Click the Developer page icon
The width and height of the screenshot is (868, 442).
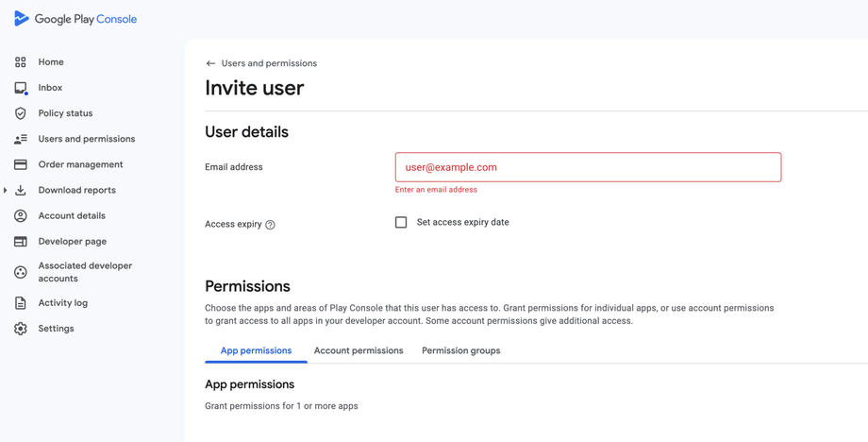(x=21, y=242)
